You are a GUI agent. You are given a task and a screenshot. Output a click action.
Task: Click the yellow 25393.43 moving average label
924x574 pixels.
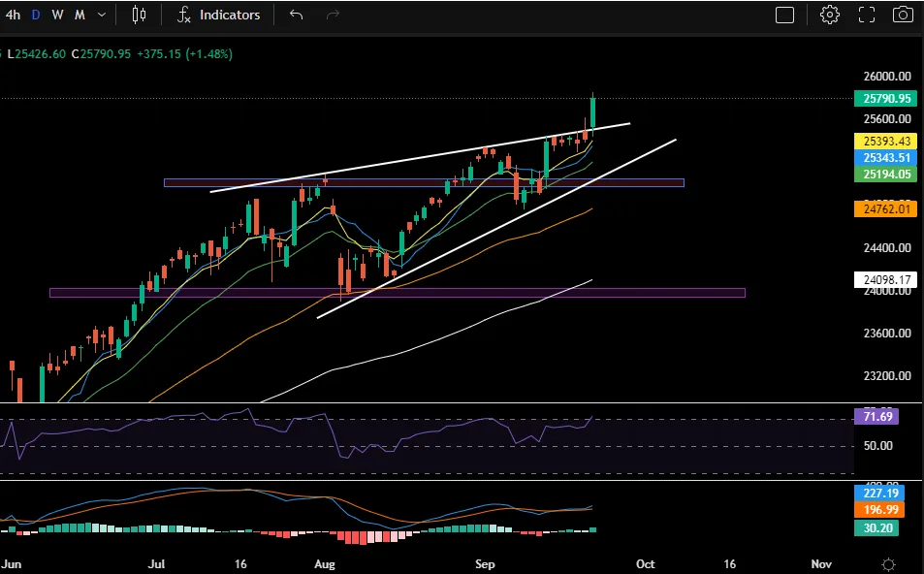pos(884,142)
